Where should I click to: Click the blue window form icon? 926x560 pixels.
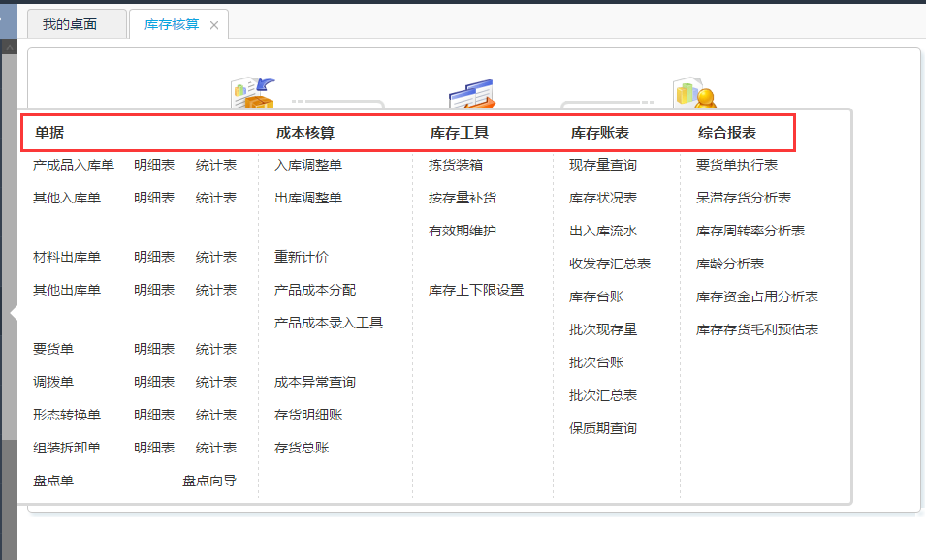pyautogui.click(x=471, y=94)
